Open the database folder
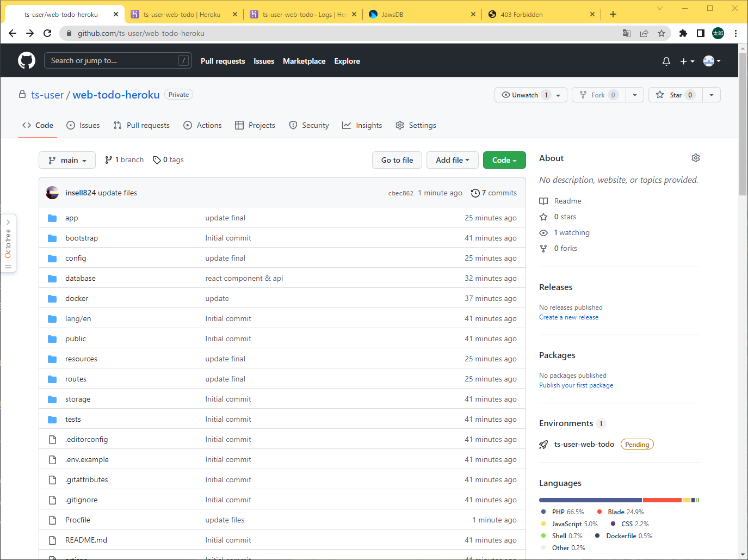This screenshot has width=748, height=560. (81, 278)
